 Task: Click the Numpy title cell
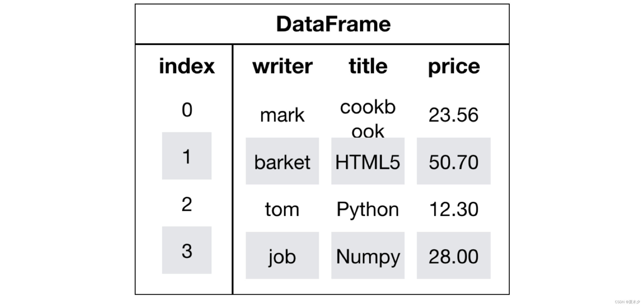tap(368, 256)
